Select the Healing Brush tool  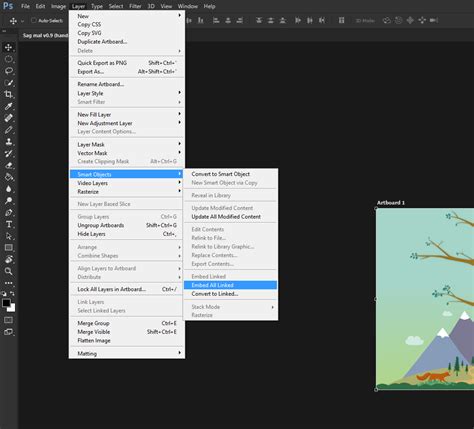[x=9, y=118]
